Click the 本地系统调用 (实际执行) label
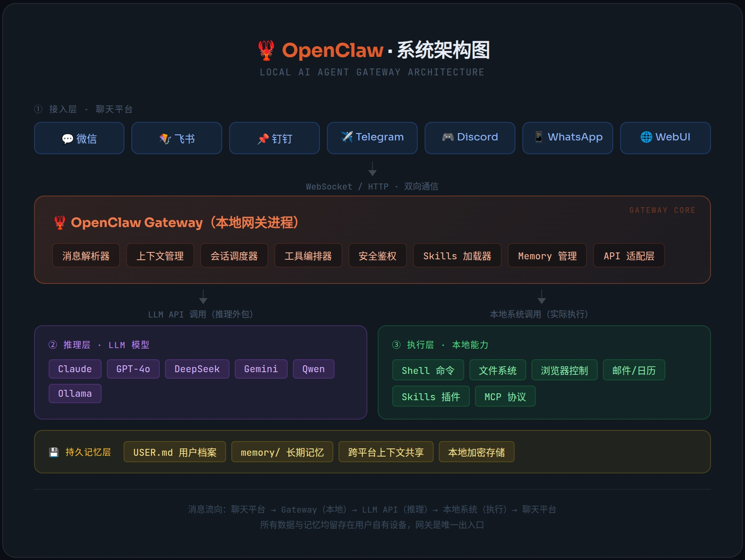 [539, 314]
